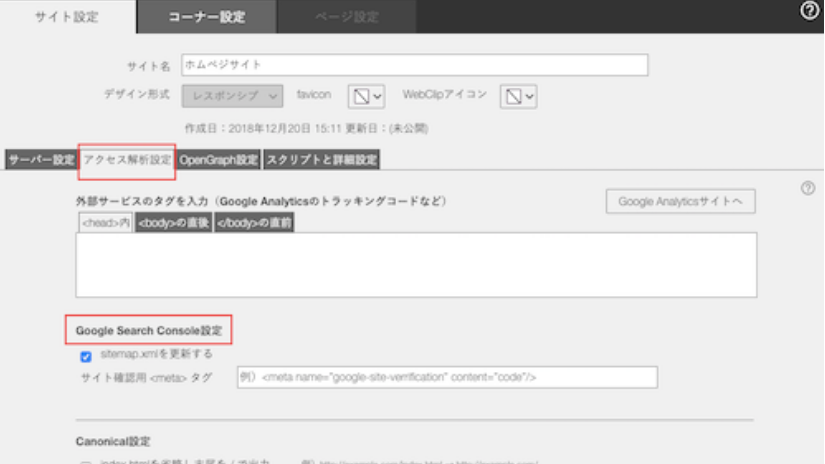The height and width of the screenshot is (464, 825).
Task: Open the スクリプトと詳細設定 sub-tab
Action: tap(321, 160)
